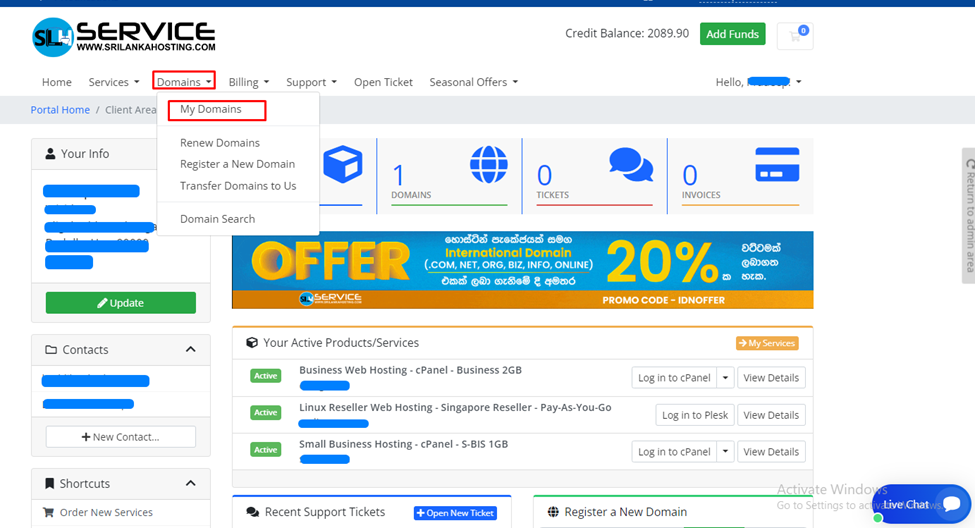Collapse the Contacts panel chevron

190,350
